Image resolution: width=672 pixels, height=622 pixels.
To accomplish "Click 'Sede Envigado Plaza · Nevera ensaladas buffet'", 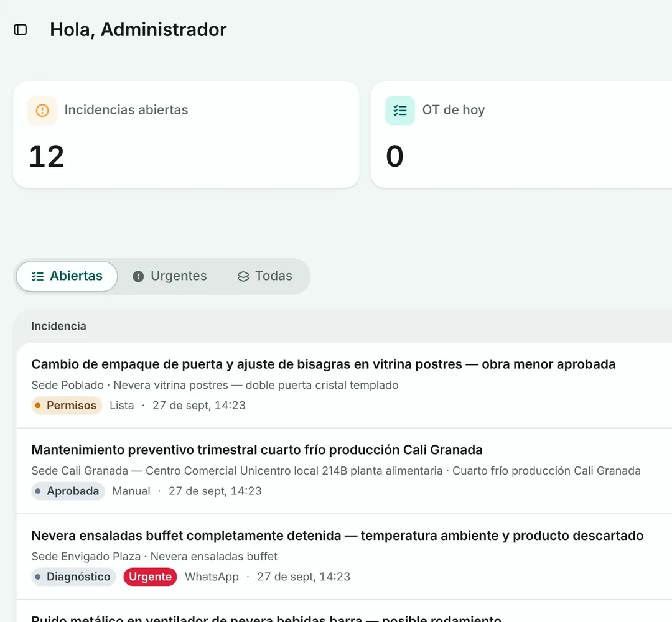I will click(155, 557).
